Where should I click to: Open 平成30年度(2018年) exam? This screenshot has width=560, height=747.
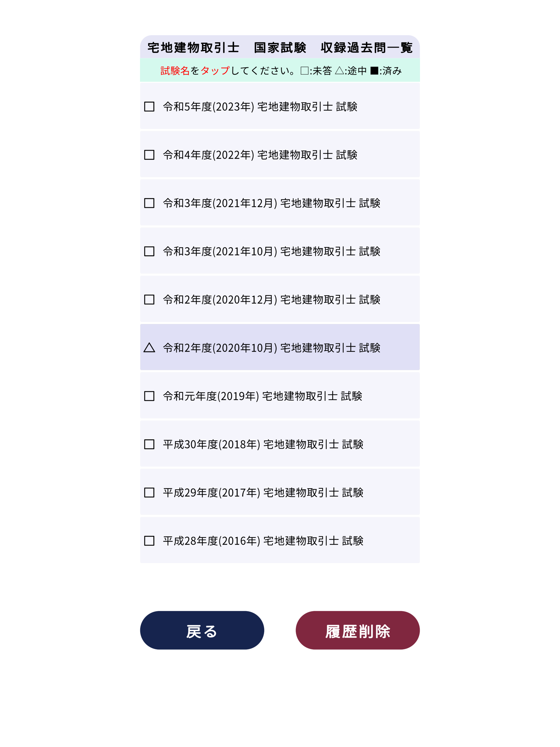point(280,444)
